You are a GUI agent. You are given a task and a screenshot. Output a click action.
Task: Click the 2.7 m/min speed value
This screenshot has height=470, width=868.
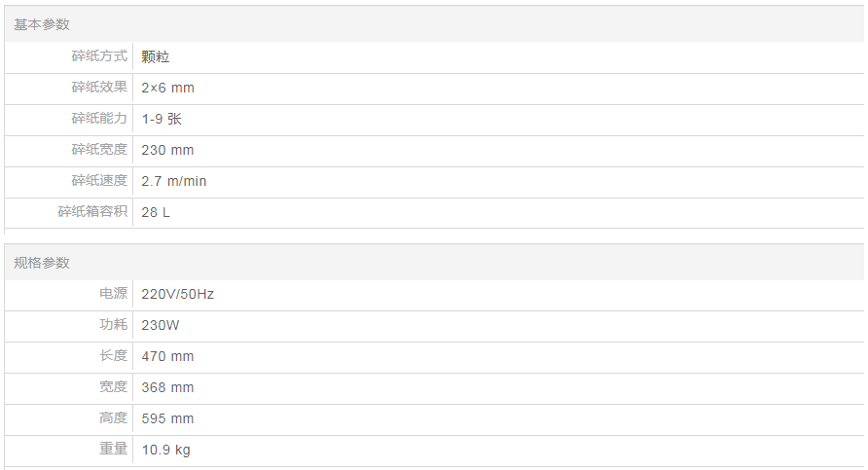[x=174, y=182]
